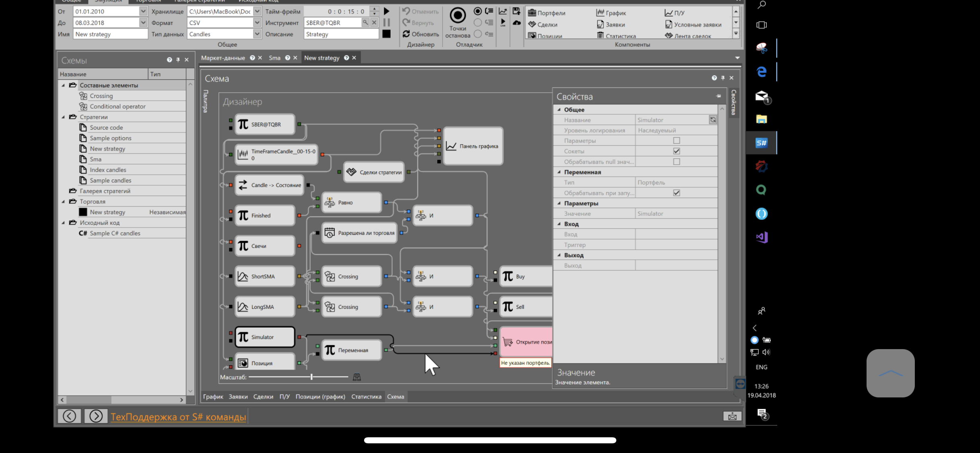Open the Позиции (график) tab

[320, 397]
